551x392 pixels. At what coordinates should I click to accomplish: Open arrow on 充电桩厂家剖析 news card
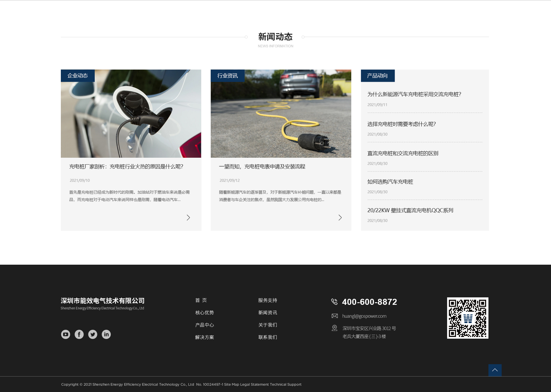point(188,218)
